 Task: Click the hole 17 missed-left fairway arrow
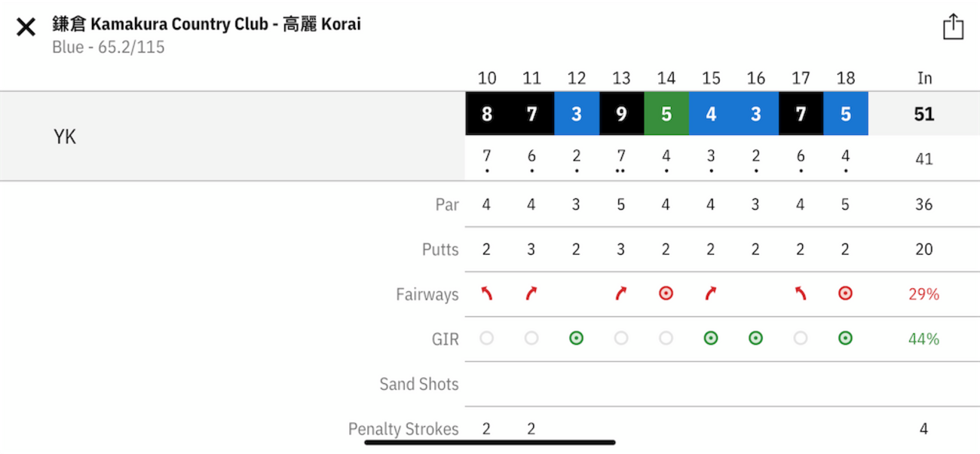[x=801, y=293]
